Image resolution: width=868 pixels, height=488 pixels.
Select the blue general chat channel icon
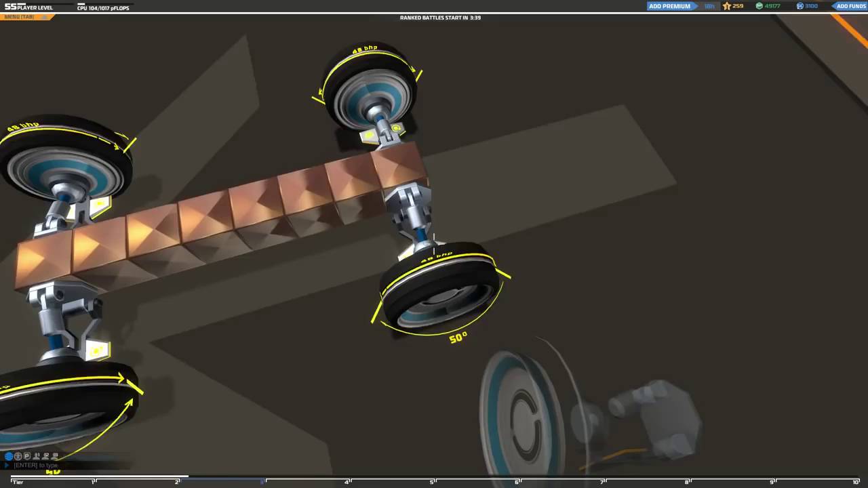9,456
